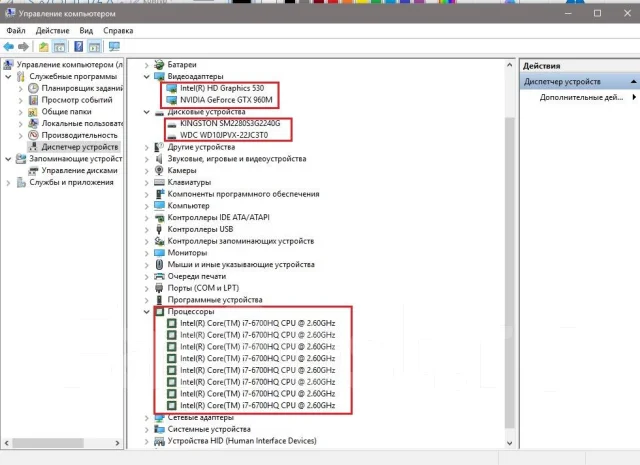Click the Батареи battery icon
The height and width of the screenshot is (465, 640).
point(159,65)
